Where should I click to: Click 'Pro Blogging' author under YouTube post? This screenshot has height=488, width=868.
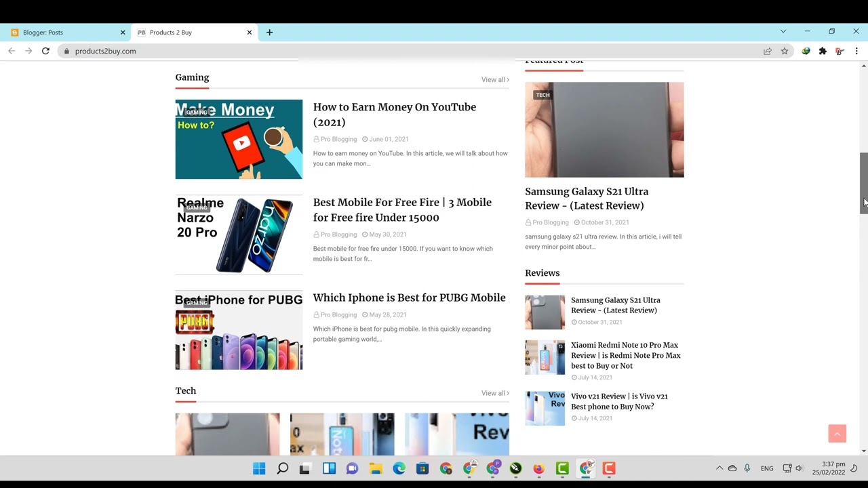click(338, 139)
